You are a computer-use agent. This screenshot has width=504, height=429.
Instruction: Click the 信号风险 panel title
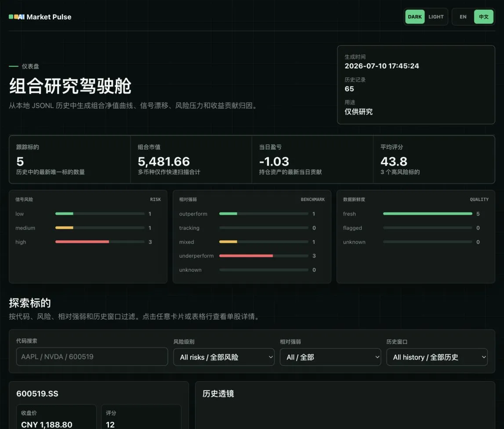click(x=24, y=199)
